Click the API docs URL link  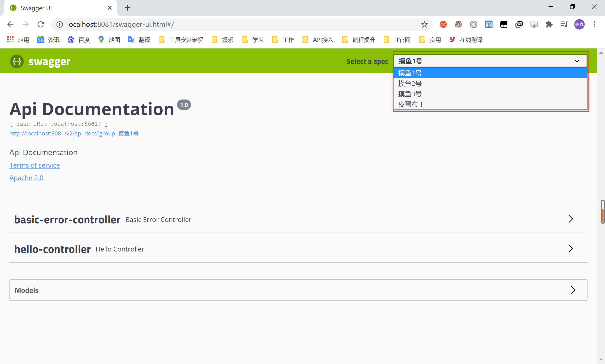coord(74,133)
